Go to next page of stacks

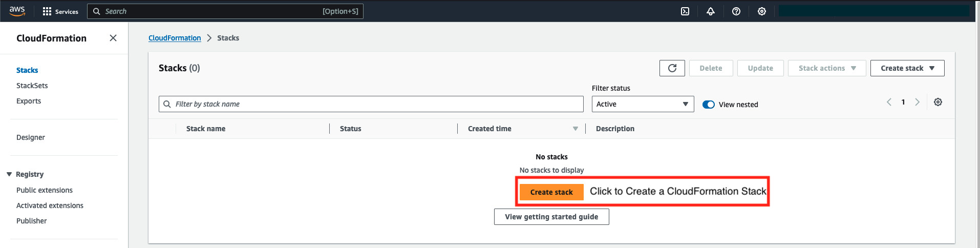[918, 102]
